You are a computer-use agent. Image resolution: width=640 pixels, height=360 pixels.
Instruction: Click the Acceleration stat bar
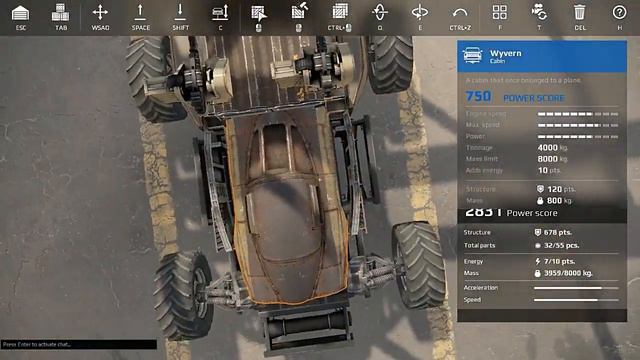tap(576, 288)
